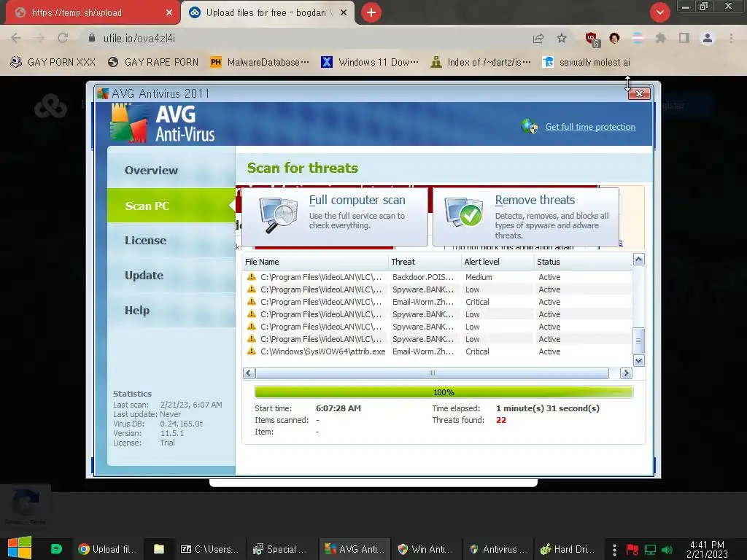The image size is (747, 560).
Task: Sort results by File Name column
Action: (x=315, y=262)
